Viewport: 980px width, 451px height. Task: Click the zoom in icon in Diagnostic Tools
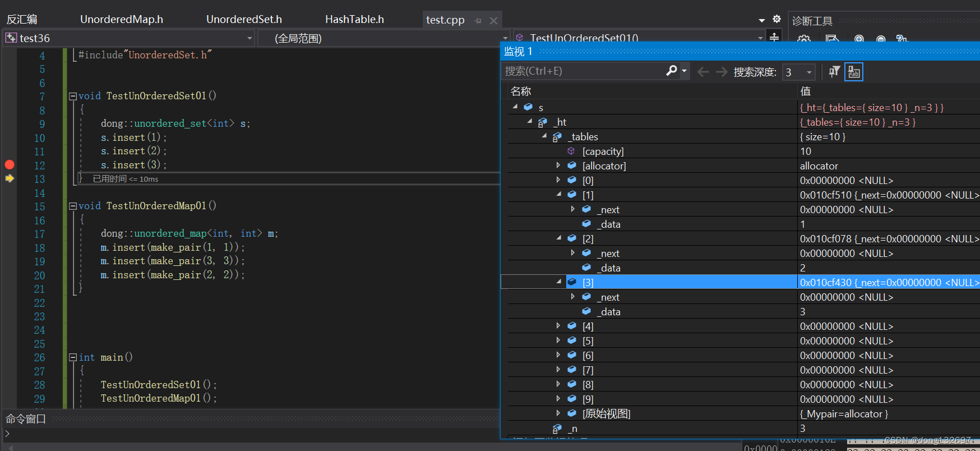tap(859, 39)
